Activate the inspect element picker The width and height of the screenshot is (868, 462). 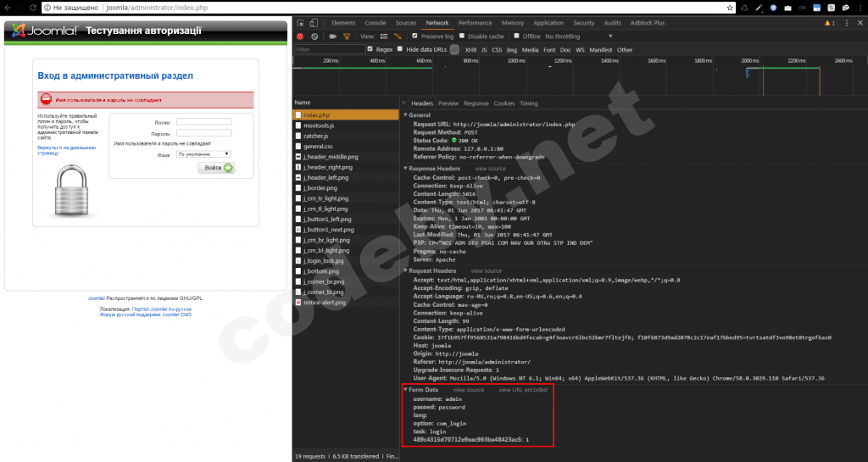coord(301,23)
